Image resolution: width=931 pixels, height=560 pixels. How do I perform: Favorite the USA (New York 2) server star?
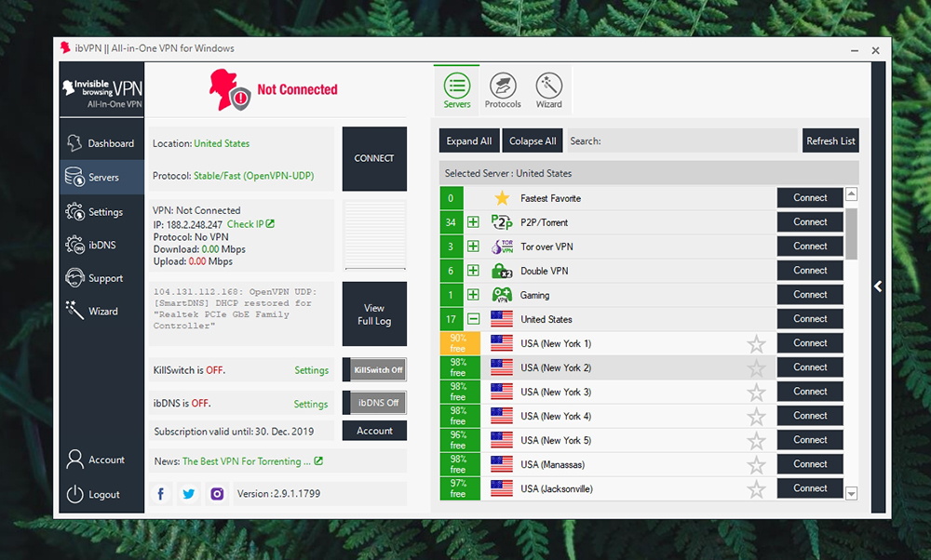(756, 368)
